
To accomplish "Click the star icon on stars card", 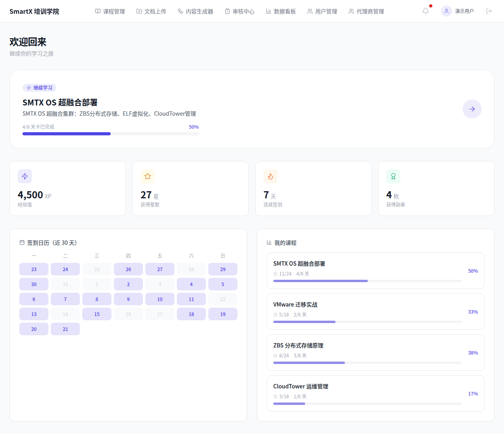I will [x=148, y=176].
